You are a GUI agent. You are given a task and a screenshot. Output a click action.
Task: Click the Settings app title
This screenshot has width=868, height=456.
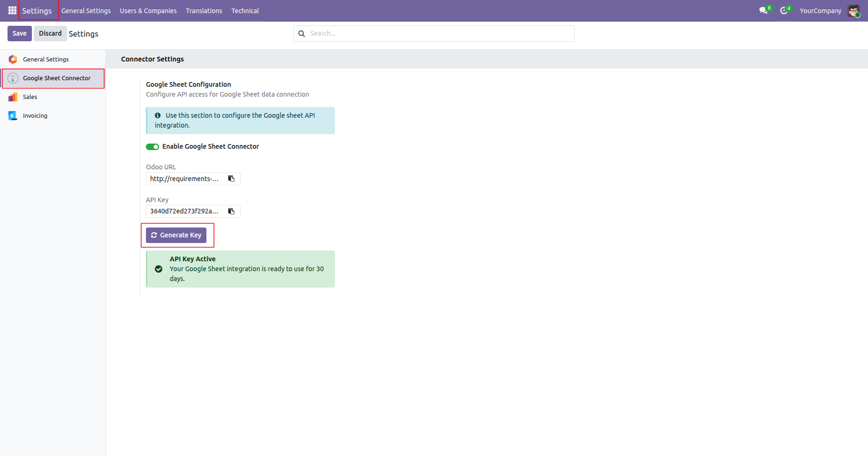37,10
